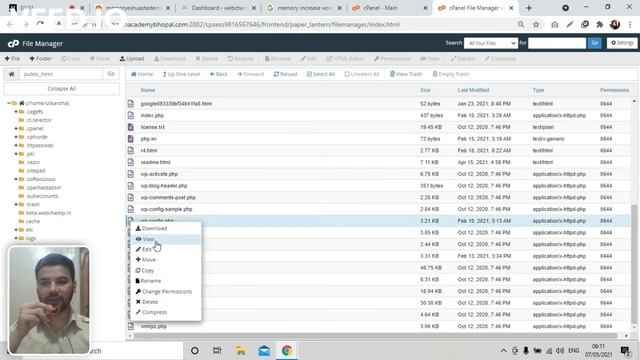Viewport: 640px width, 360px height.
Task: Click the Copy toolbar button
Action: point(71,59)
